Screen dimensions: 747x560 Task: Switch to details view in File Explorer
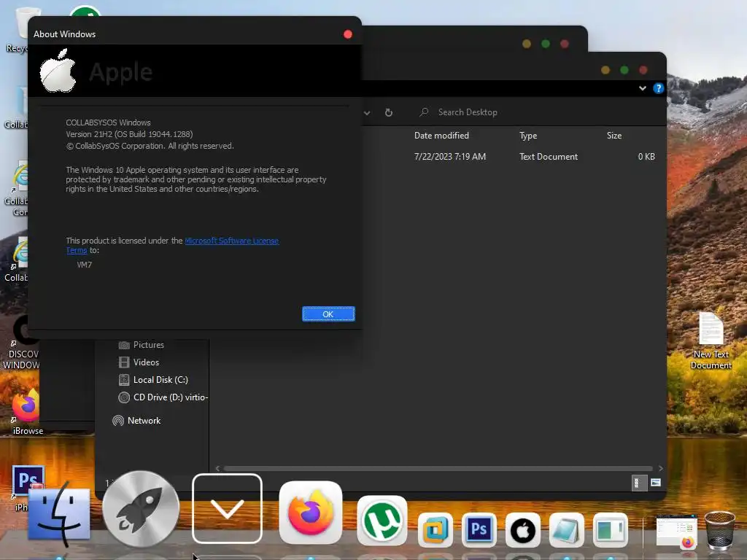(x=638, y=483)
